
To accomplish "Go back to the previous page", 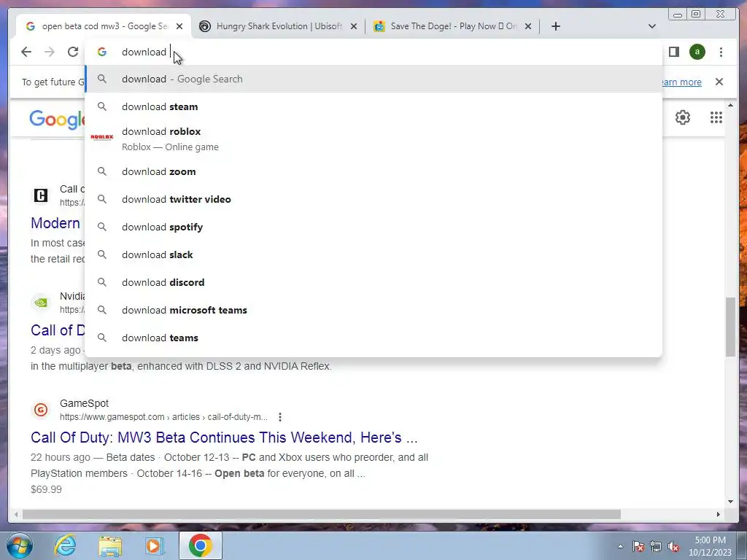I will [26, 52].
